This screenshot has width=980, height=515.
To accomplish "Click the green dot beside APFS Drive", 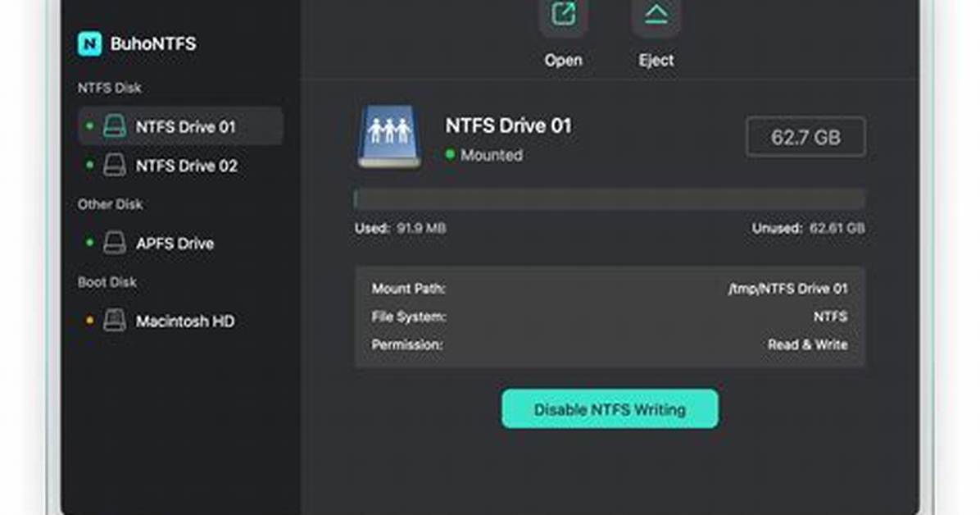I will 89,242.
